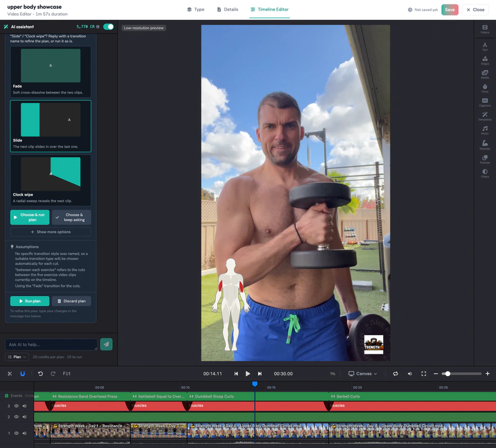
Task: Open Templates from the sidebar
Action: coord(485,116)
